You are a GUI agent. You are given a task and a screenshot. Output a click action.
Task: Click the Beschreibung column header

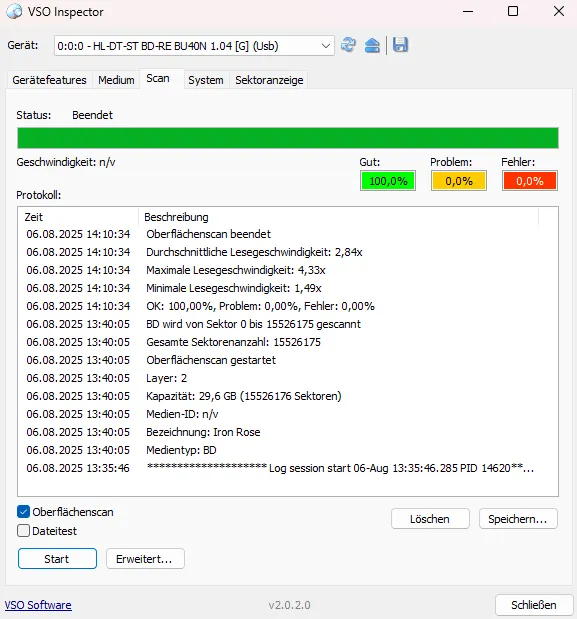point(339,217)
